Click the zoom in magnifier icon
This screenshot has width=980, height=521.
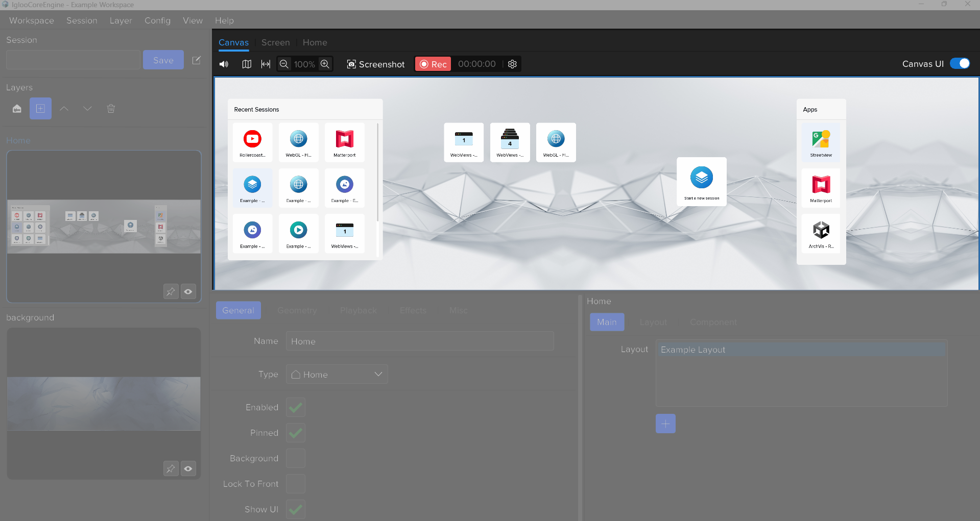tap(325, 64)
